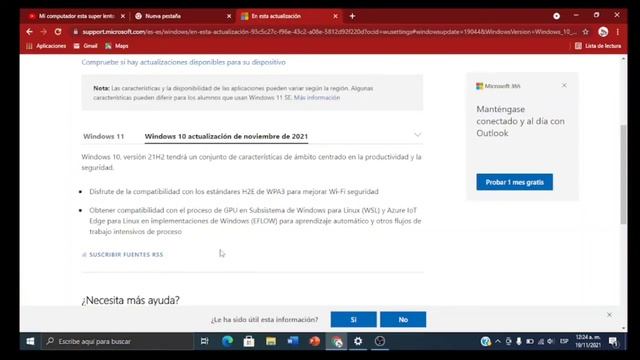
Task: Click the help question-mark icon in the system tray
Action: click(485, 341)
